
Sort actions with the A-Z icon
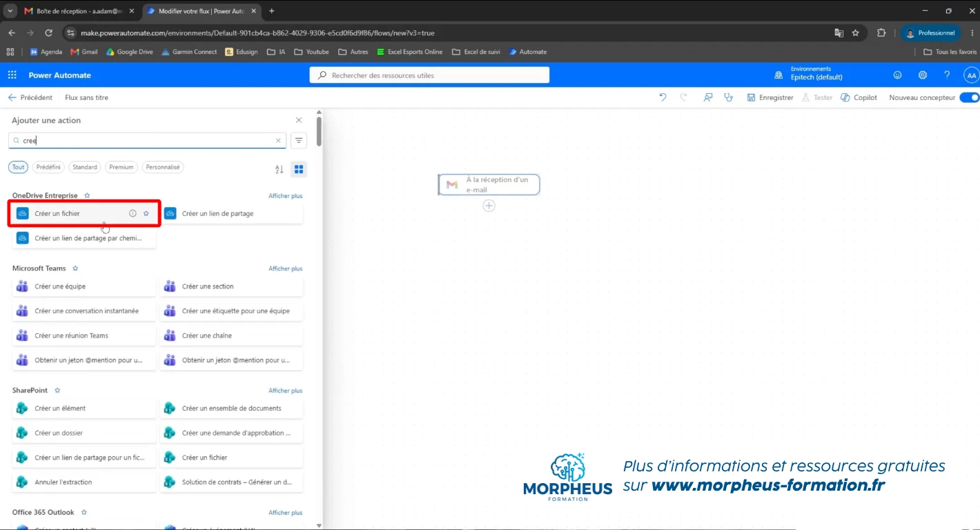[280, 169]
